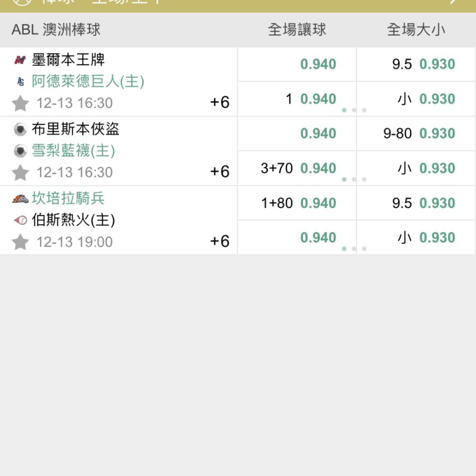Click the baseball icon in the gold header
Viewport: 476px width, 476px height.
click(22, 2)
